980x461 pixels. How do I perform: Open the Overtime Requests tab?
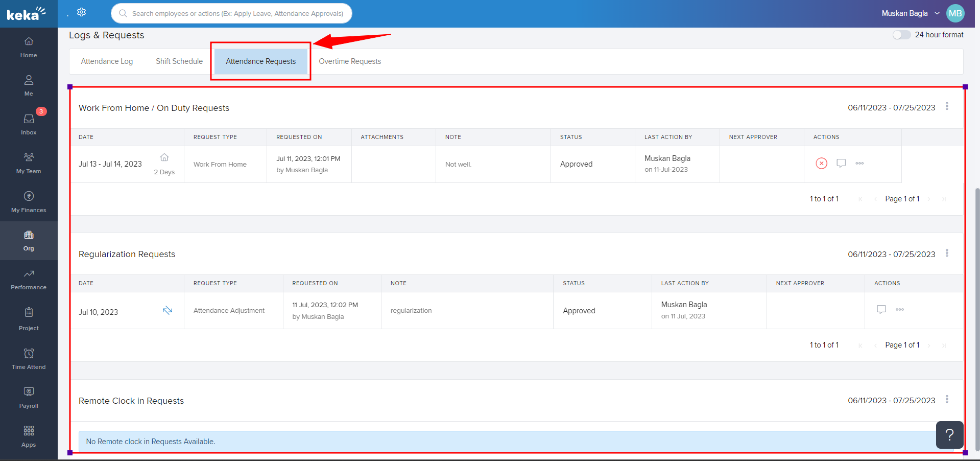tap(349, 61)
